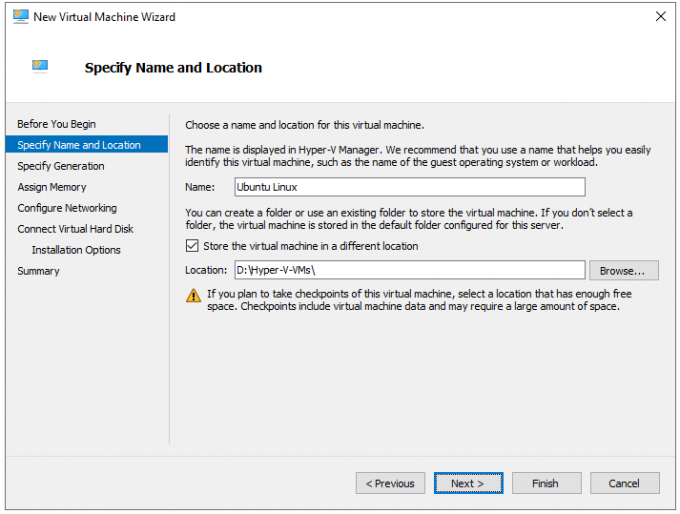Image resolution: width=680 pixels, height=514 pixels.
Task: Jump to the Summary step
Action: click(x=38, y=271)
